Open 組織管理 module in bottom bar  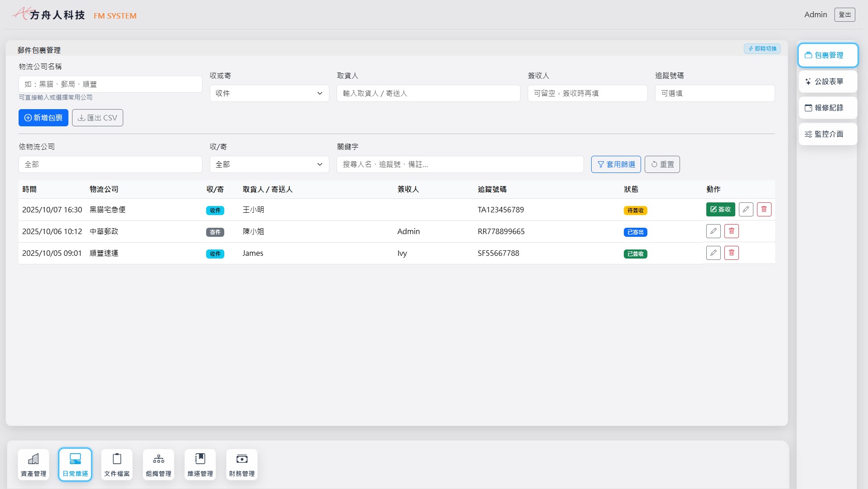pos(159,465)
